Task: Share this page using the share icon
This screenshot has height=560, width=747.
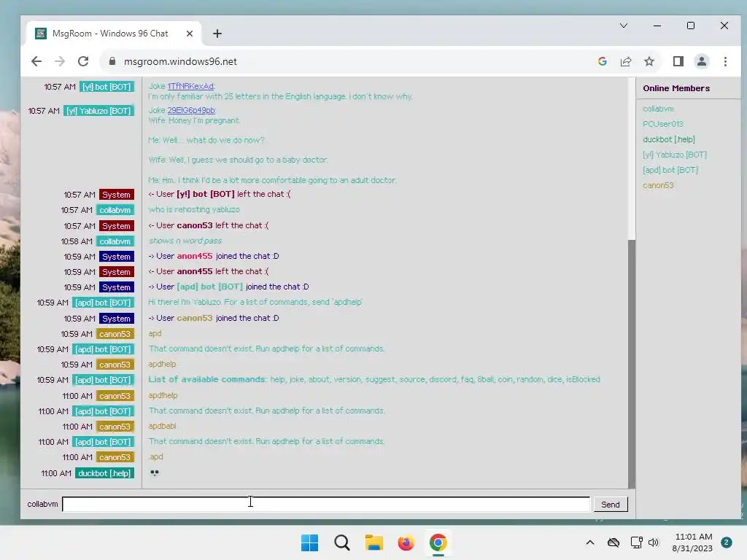Action: click(625, 61)
